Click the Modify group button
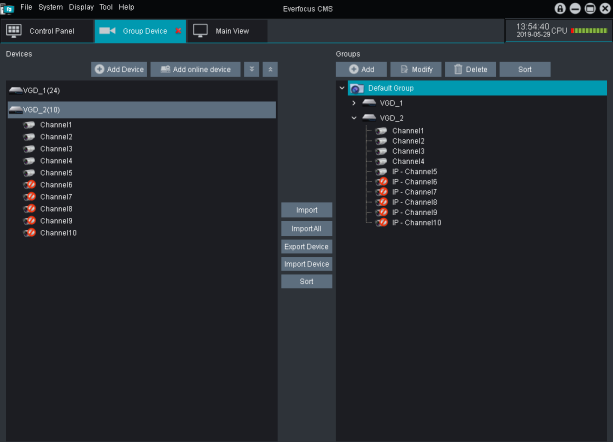 click(x=416, y=69)
